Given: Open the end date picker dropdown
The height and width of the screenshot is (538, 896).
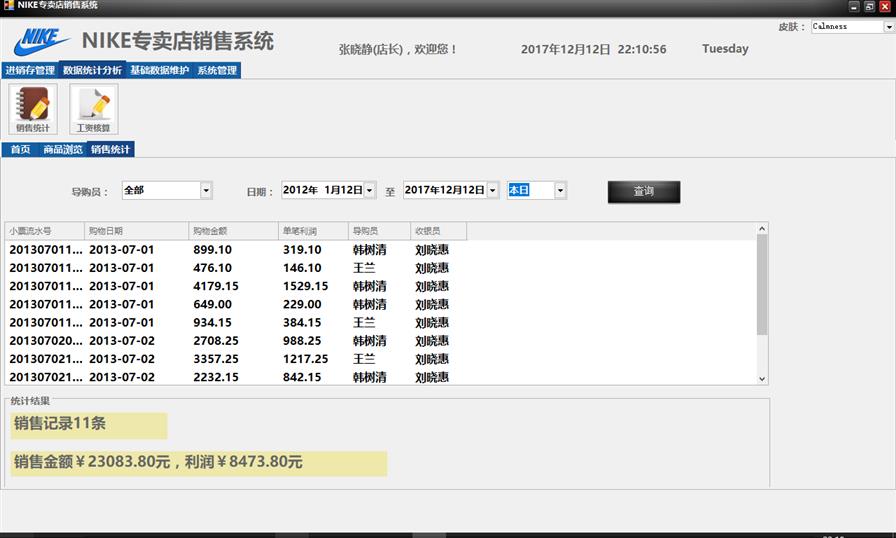Looking at the screenshot, I should 493,190.
